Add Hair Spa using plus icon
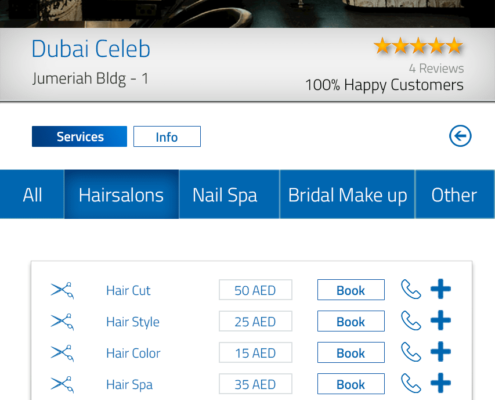The height and width of the screenshot is (400, 495). point(441,383)
